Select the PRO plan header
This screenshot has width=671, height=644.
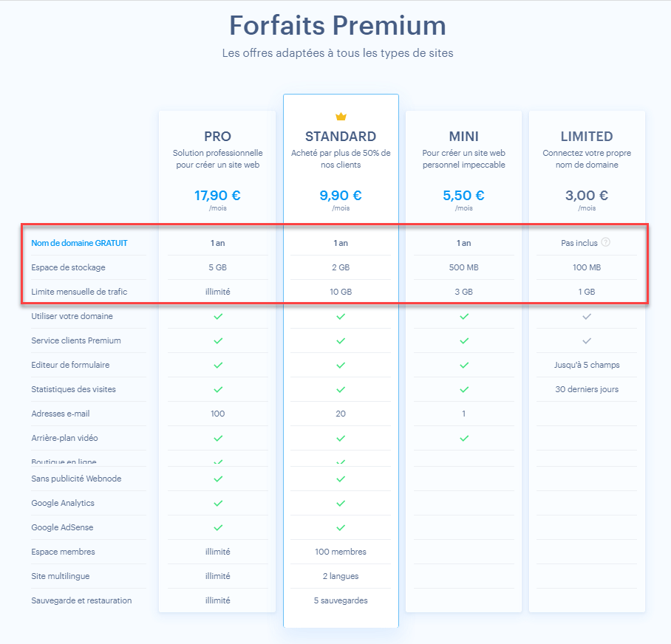(217, 137)
